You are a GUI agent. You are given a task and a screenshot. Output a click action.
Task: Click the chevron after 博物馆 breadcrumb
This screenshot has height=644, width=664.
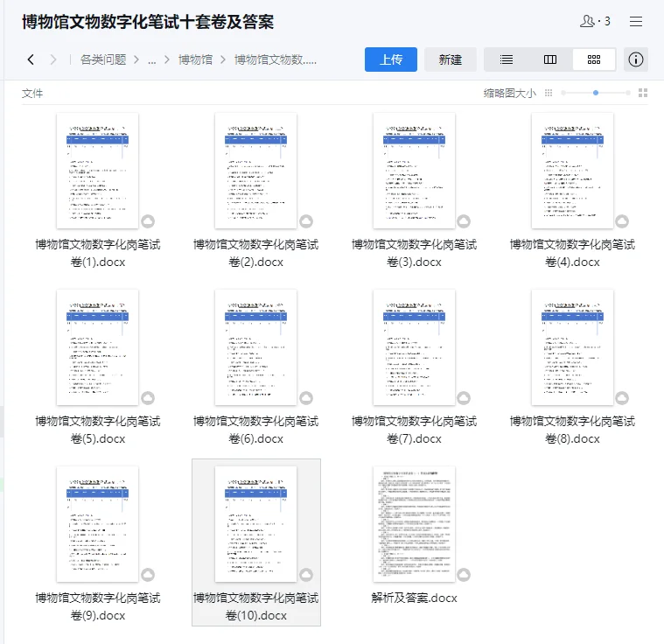(x=223, y=59)
